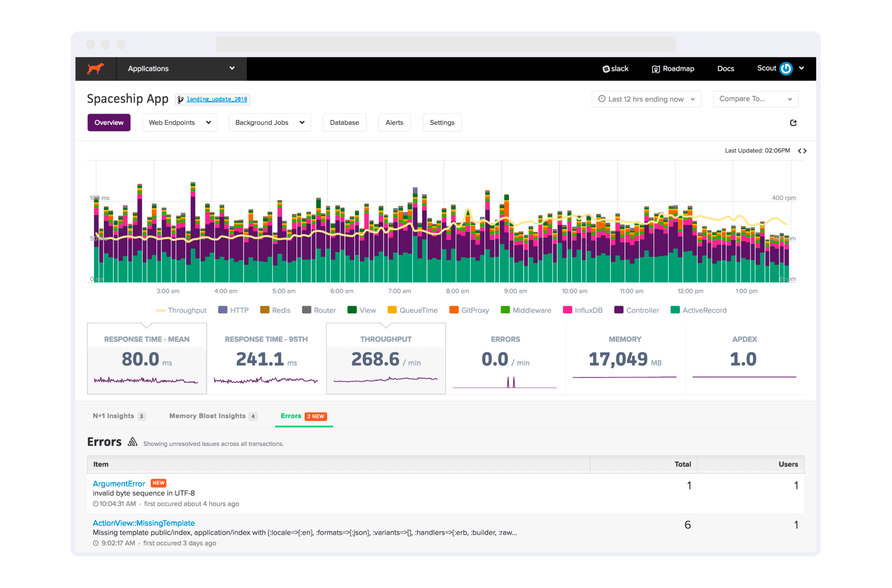Viewport: 892px width, 588px height.
Task: Select the Throughput metric card
Action: 386,359
